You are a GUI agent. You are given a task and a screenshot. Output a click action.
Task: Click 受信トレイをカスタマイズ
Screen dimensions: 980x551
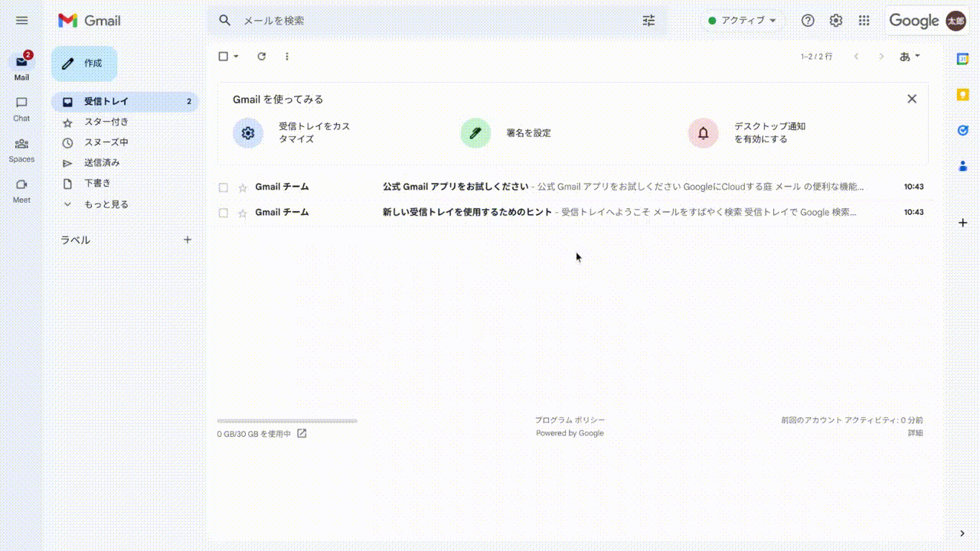click(x=315, y=132)
